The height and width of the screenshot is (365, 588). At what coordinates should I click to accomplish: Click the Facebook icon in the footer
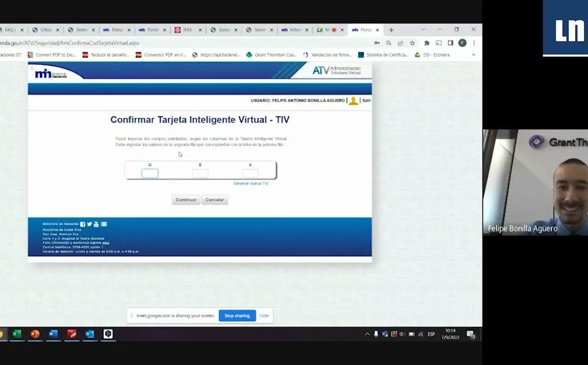point(83,224)
